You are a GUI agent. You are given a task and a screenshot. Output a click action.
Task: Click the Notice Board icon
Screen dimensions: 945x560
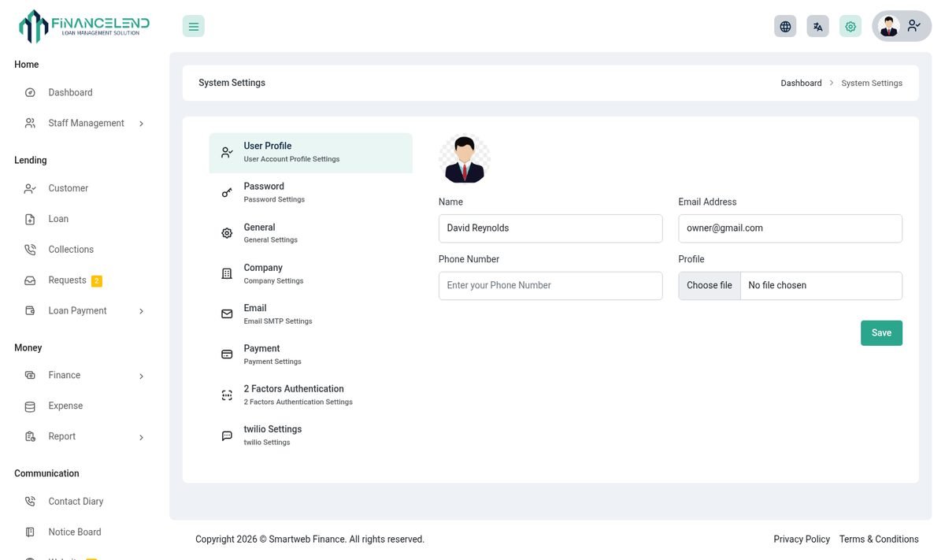[30, 532]
